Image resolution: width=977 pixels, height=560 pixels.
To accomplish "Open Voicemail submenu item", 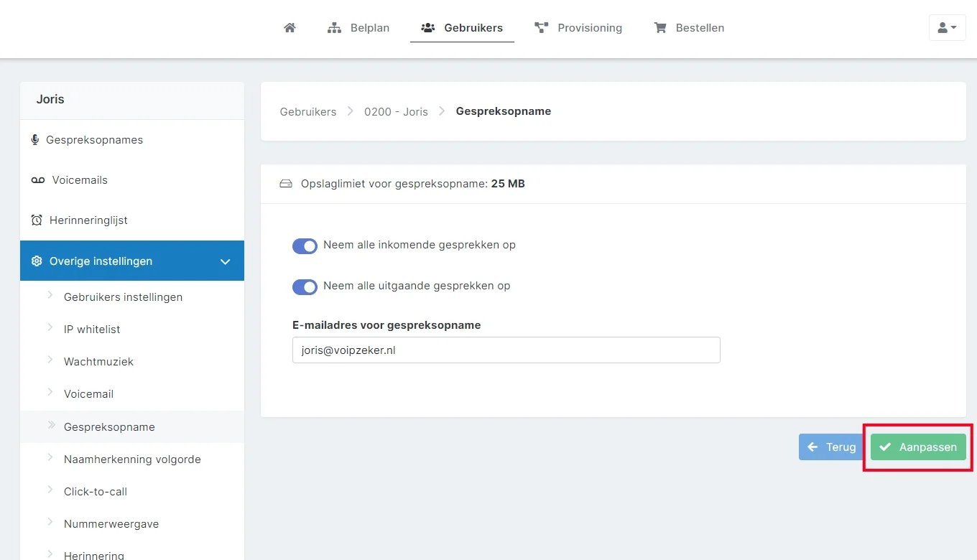I will click(x=88, y=394).
